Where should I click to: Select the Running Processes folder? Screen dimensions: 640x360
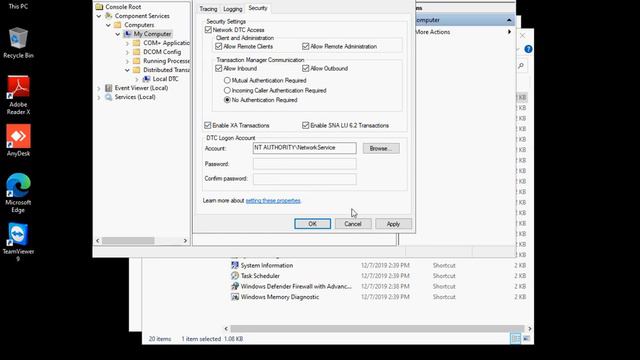(x=162, y=61)
